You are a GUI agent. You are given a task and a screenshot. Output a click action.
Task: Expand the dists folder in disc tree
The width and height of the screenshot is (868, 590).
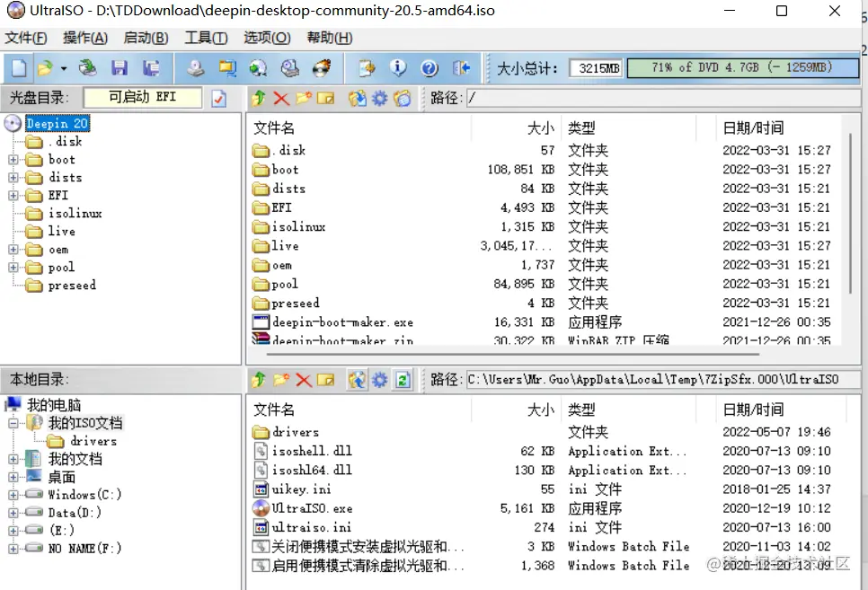[13, 178]
